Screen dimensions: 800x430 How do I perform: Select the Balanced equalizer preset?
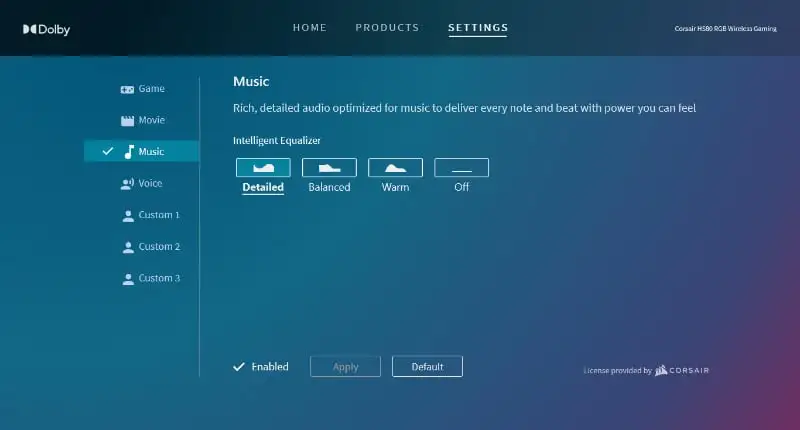pos(329,168)
